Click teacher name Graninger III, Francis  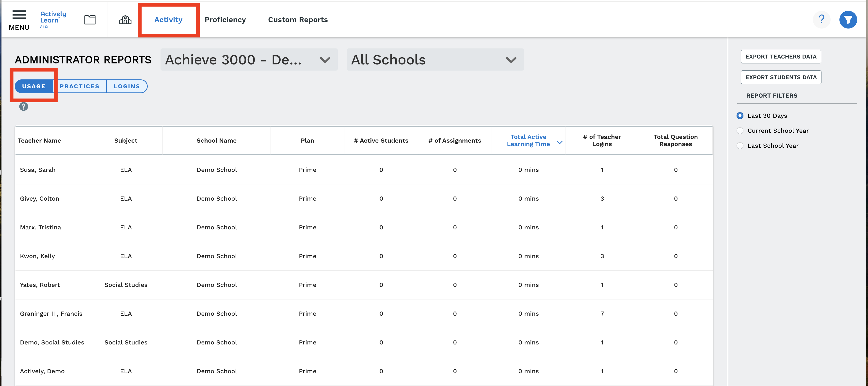[51, 314]
